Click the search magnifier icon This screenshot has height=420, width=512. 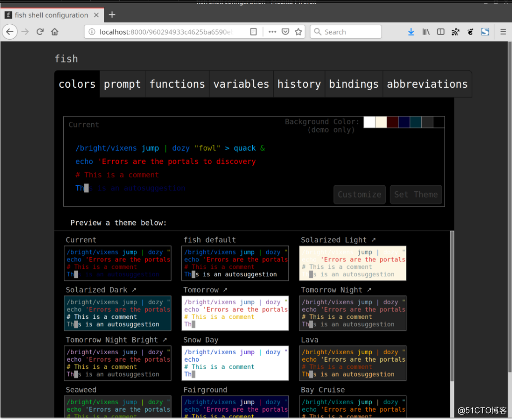317,32
